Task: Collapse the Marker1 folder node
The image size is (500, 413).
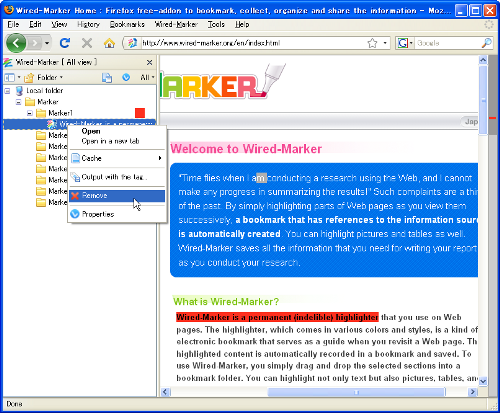Action: coord(30,113)
